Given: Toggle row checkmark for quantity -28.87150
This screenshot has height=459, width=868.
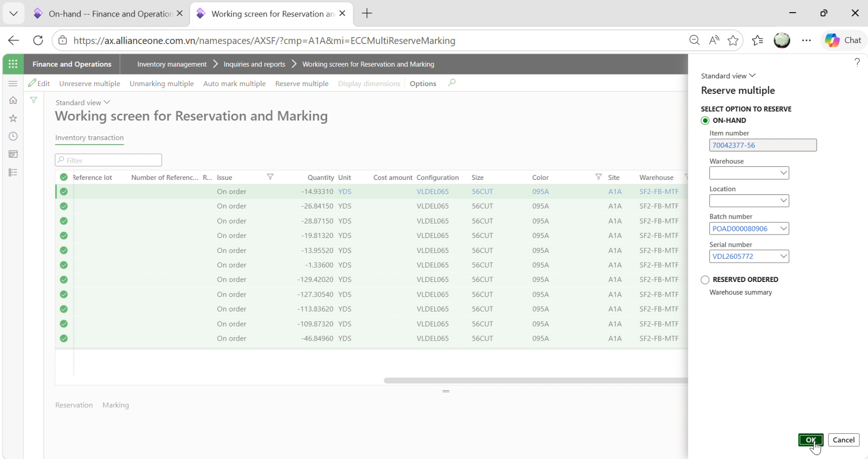Looking at the screenshot, I should 64,221.
